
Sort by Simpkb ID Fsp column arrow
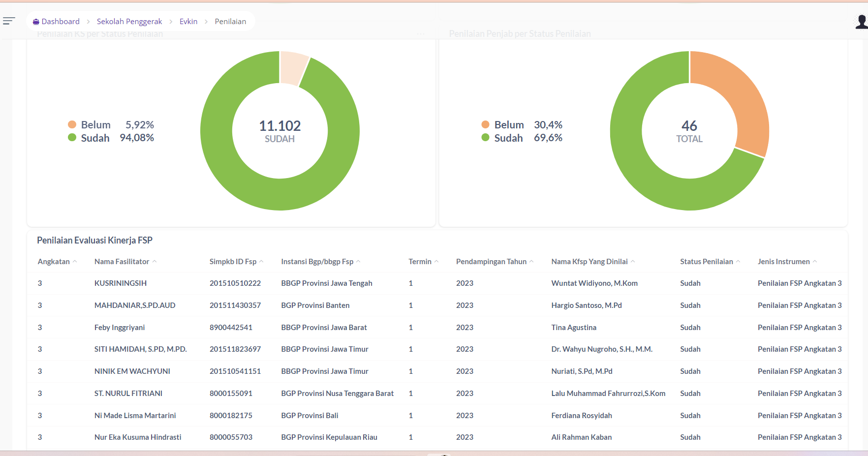(261, 262)
